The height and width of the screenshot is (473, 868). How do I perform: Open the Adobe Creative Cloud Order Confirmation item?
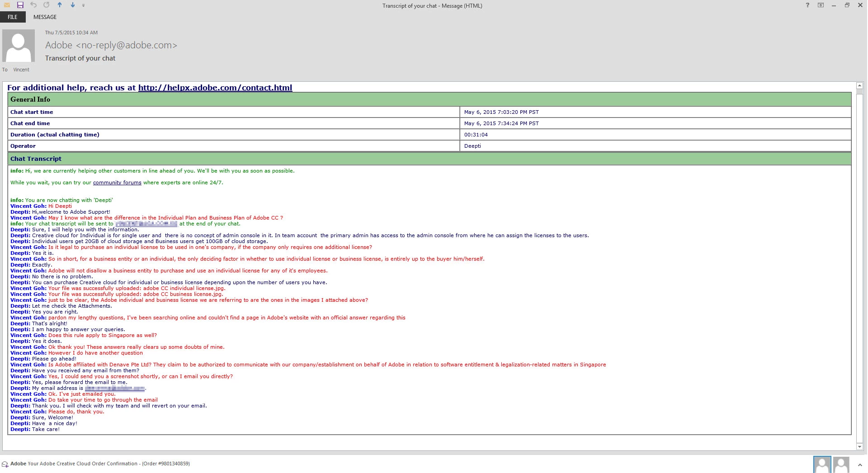[108, 464]
